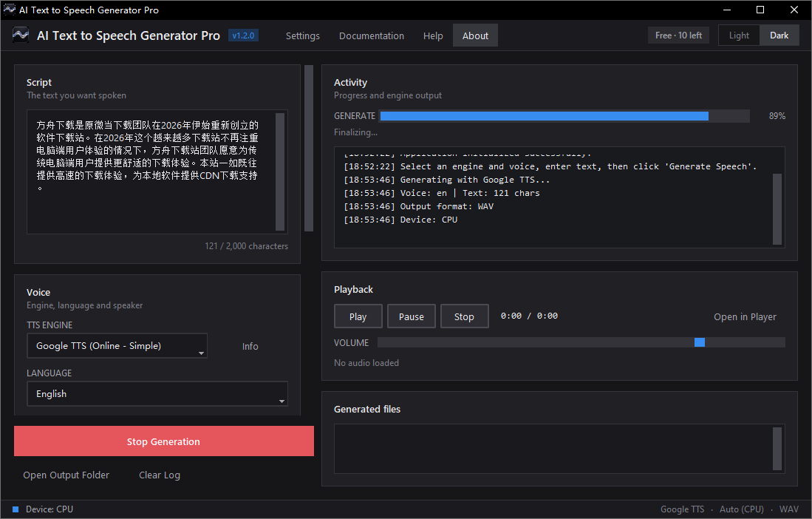The image size is (812, 519).
Task: Open the TTS Engine dropdown
Action: tap(117, 345)
